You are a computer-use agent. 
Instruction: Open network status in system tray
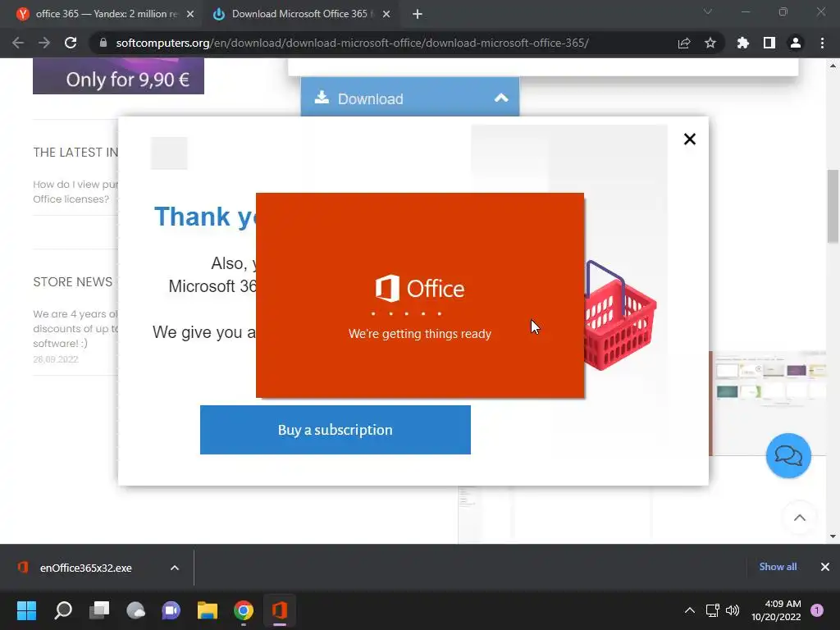pyautogui.click(x=712, y=610)
